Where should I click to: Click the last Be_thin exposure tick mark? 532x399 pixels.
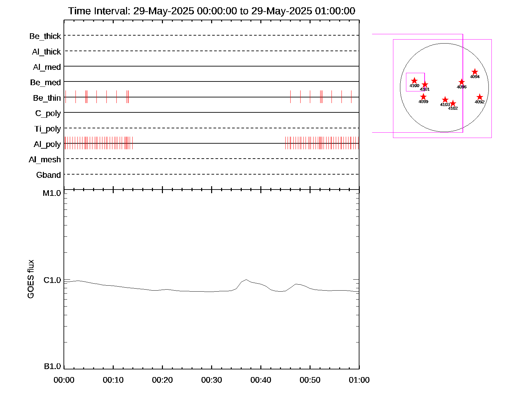(351, 97)
